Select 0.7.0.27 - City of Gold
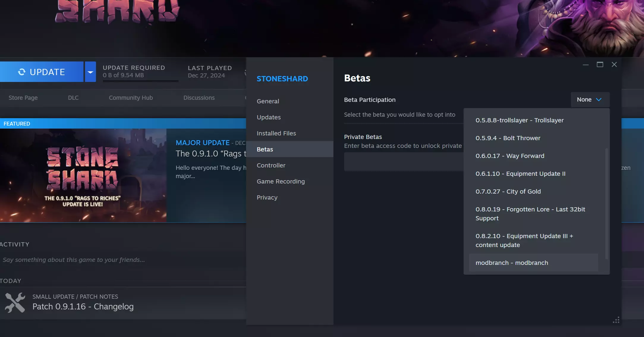 pyautogui.click(x=508, y=192)
